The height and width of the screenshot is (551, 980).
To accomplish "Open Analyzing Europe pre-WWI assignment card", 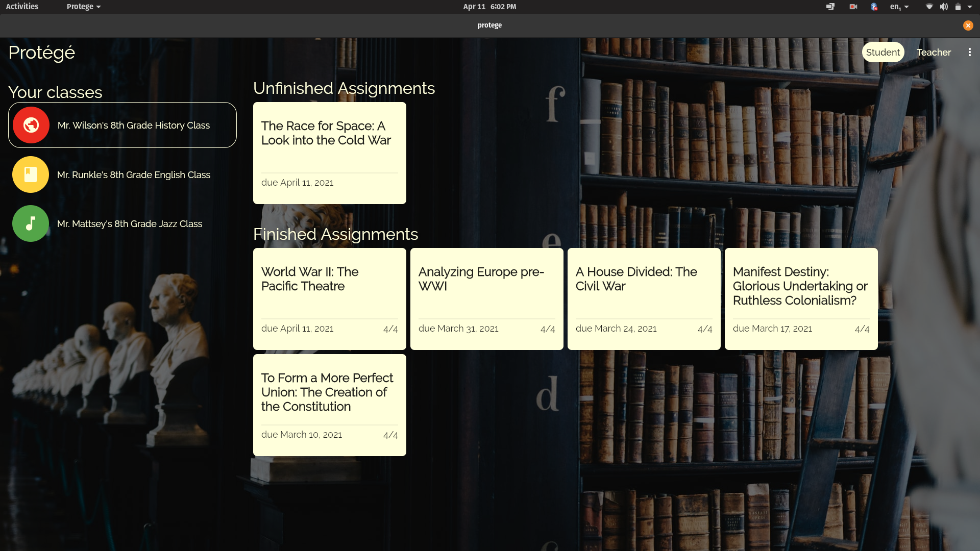I will (x=486, y=298).
